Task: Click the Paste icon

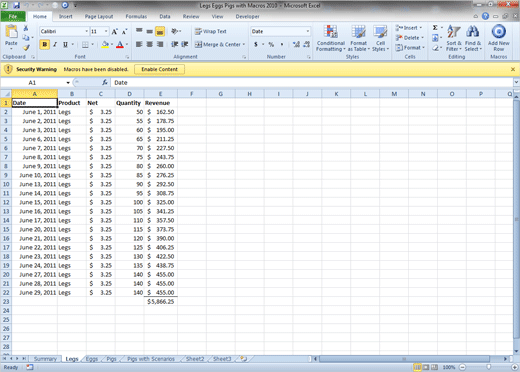Action: coord(11,32)
